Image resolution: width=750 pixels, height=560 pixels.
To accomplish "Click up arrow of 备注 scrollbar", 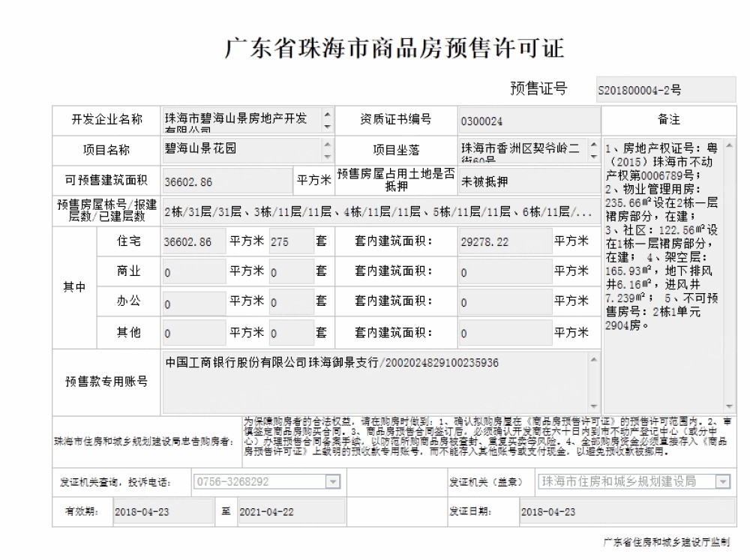I will 730,145.
